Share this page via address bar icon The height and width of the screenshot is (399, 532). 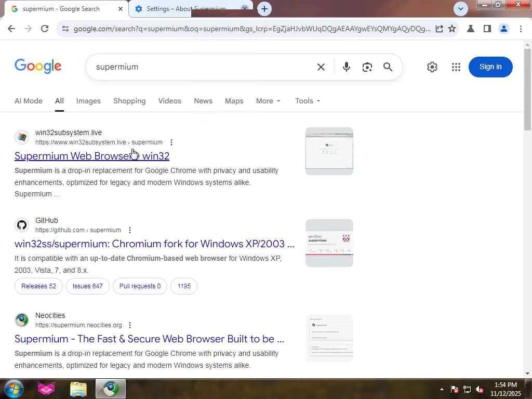click(440, 29)
